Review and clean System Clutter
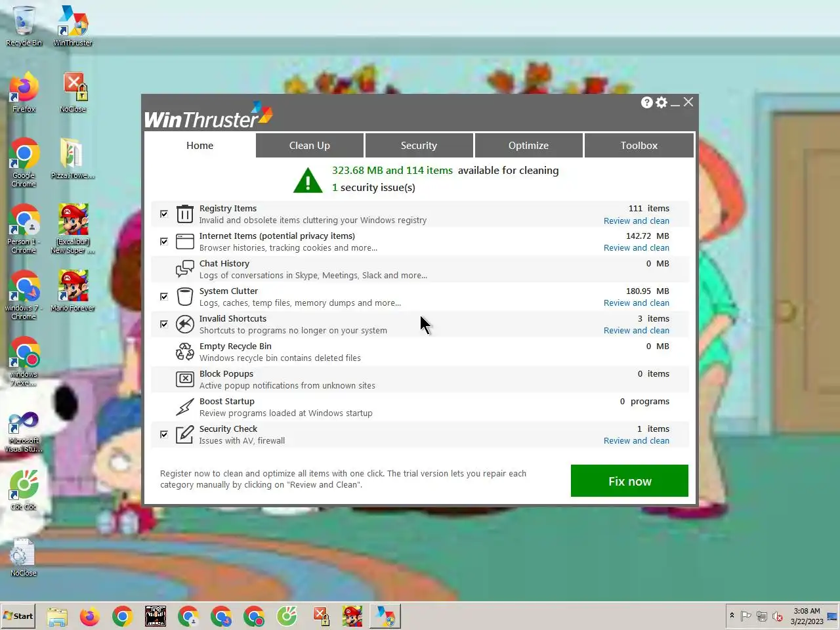Viewport: 840px width, 630px height. coord(637,303)
